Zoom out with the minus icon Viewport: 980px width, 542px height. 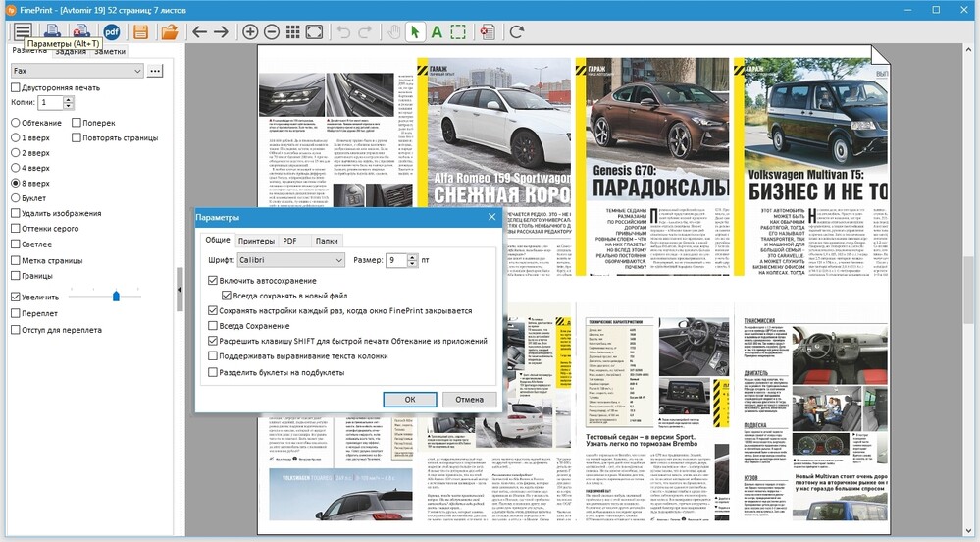272,31
